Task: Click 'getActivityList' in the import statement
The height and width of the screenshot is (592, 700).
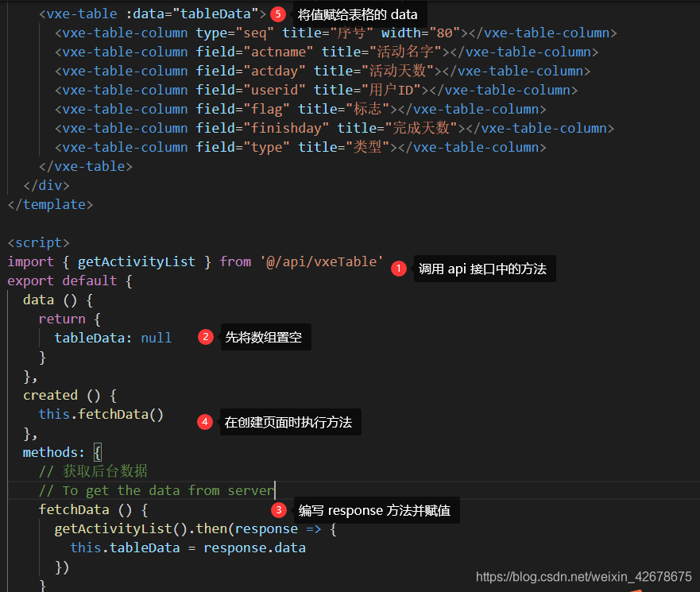Action: (x=137, y=261)
